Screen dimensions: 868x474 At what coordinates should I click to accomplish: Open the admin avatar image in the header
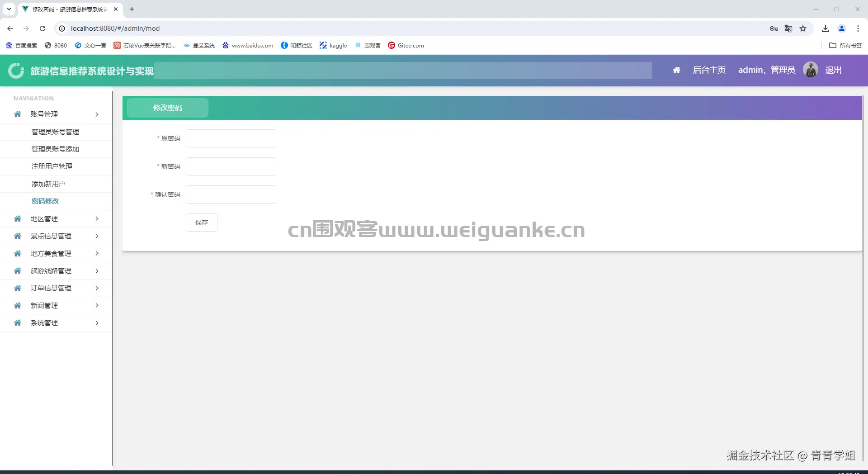810,69
